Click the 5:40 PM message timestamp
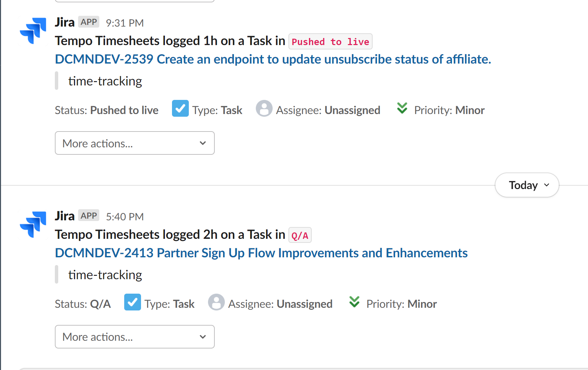 tap(125, 217)
